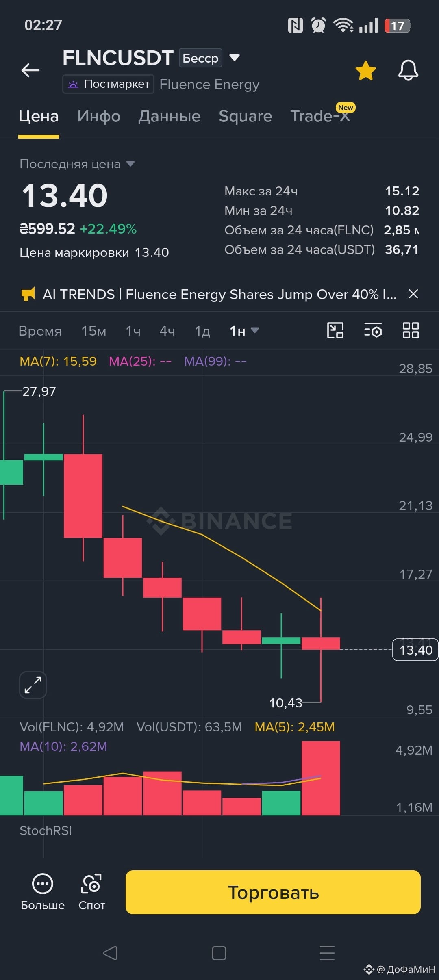The image size is (439, 980).
Task: Expand the FLNCUSDT pair selector dropdown
Action: (x=234, y=58)
